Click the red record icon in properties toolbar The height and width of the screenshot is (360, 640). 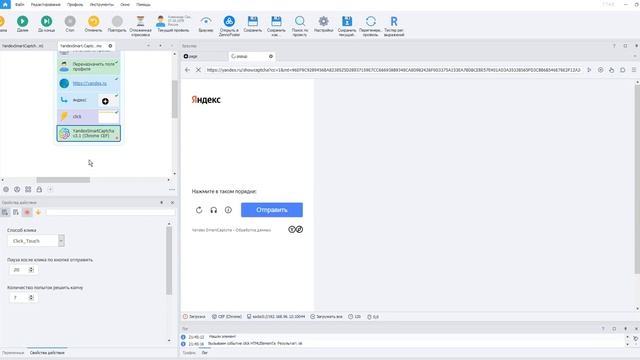tap(27, 212)
